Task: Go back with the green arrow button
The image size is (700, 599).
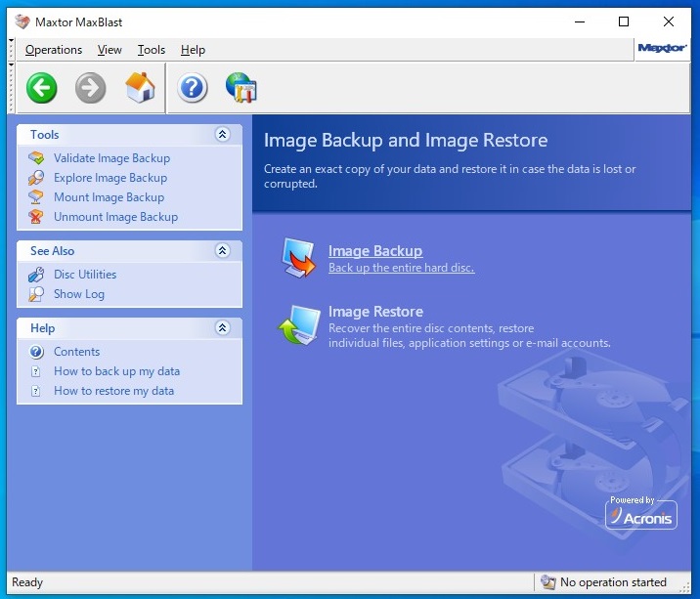Action: point(41,88)
